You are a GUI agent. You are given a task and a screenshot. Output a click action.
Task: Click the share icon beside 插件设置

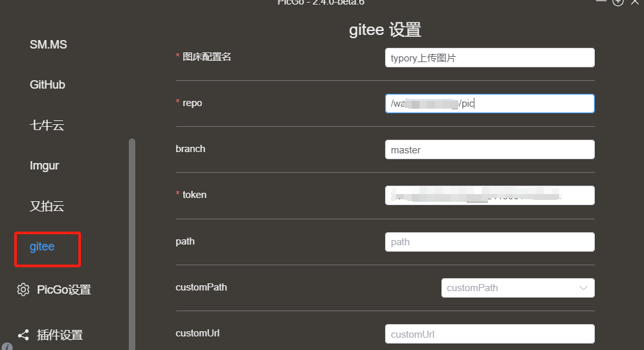pos(23,335)
